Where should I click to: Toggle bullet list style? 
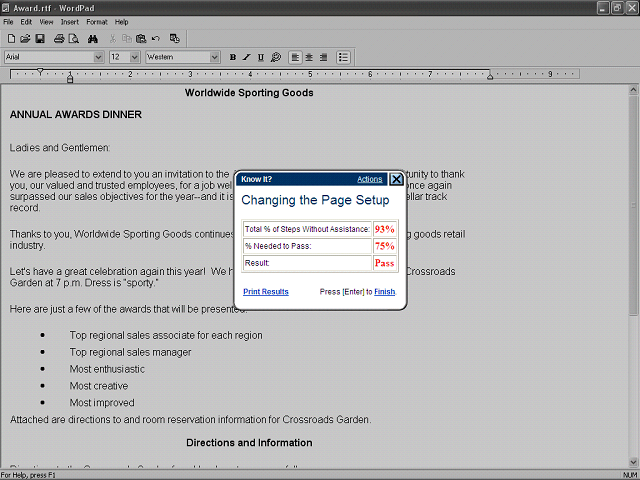click(x=343, y=57)
